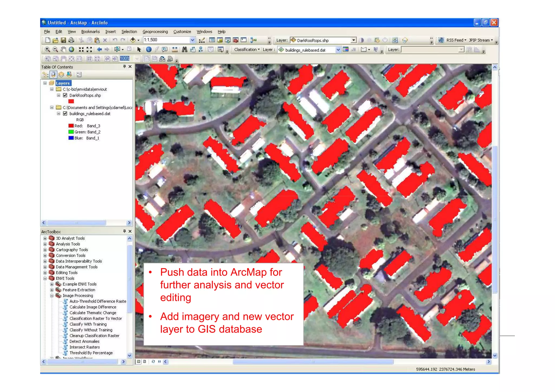Select the Conversion Tools toolbox
Viewport: 555px width, 392px height.
[70, 255]
